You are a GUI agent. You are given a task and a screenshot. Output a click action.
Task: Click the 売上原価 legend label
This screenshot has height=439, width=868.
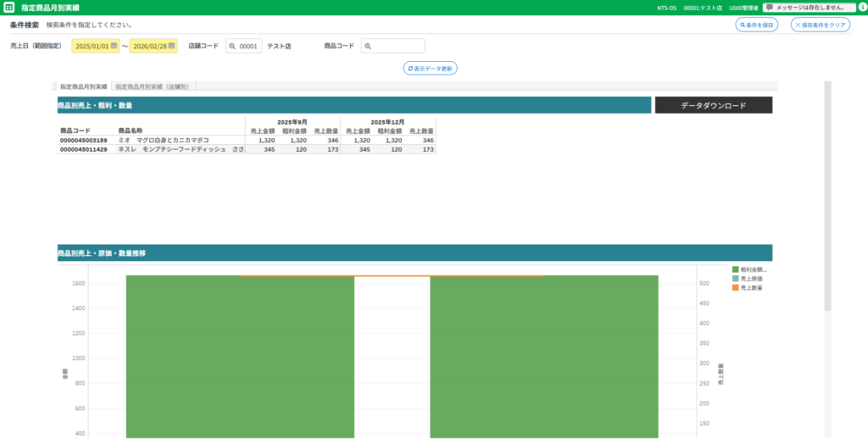pos(751,279)
